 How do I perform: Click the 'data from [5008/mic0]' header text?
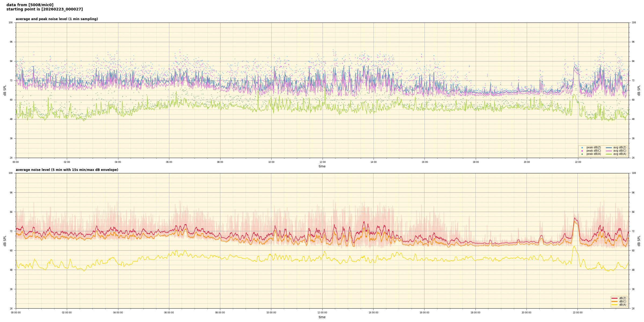point(30,5)
